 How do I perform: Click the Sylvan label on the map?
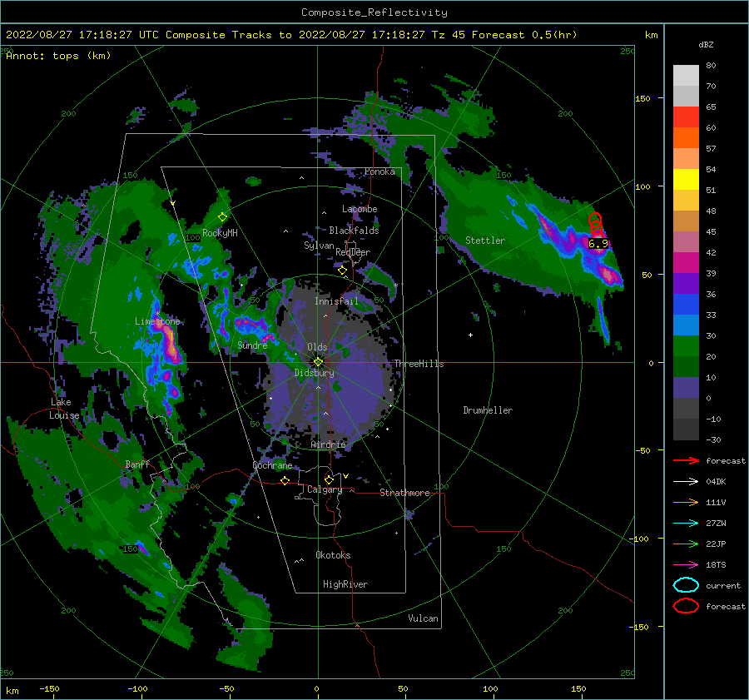(x=319, y=246)
